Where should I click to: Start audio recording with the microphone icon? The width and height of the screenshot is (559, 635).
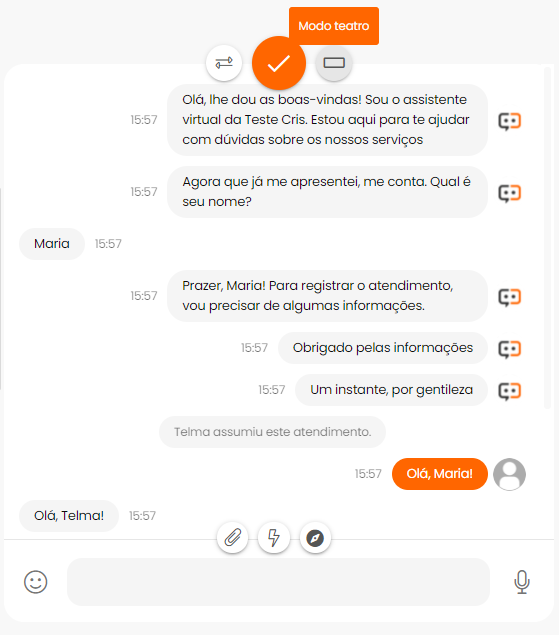(x=522, y=582)
